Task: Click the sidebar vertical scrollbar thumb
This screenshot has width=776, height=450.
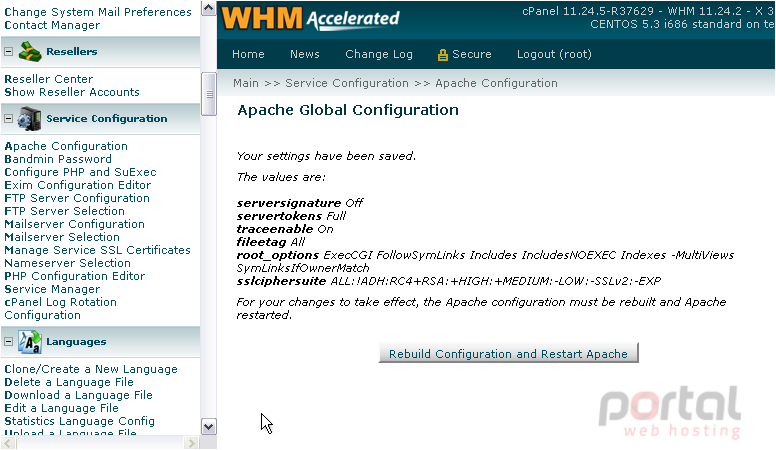Action: click(209, 94)
